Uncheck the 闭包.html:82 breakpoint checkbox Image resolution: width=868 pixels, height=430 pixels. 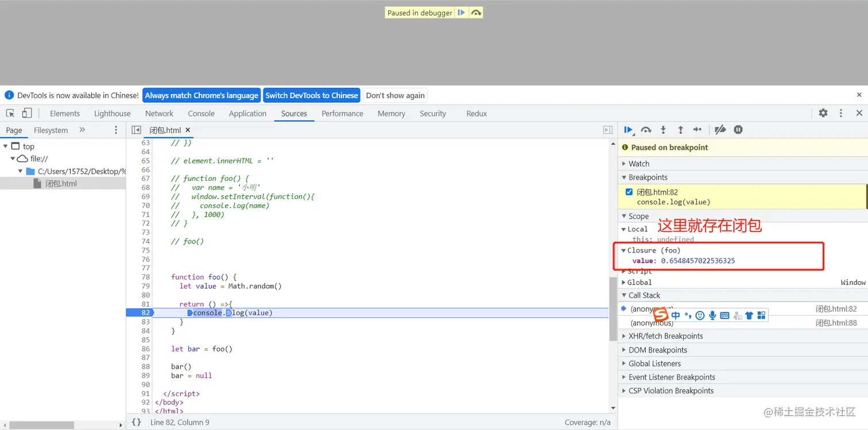[629, 192]
